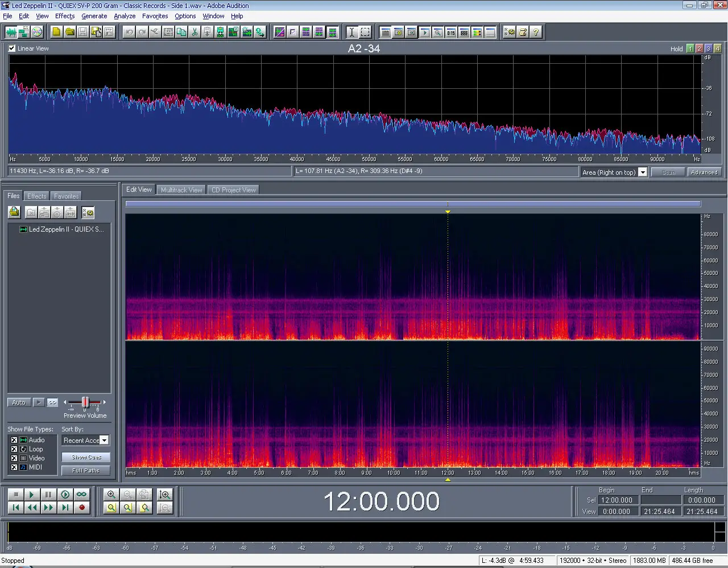The width and height of the screenshot is (728, 568).
Task: Click the Preview Volume slider handle
Action: [85, 402]
